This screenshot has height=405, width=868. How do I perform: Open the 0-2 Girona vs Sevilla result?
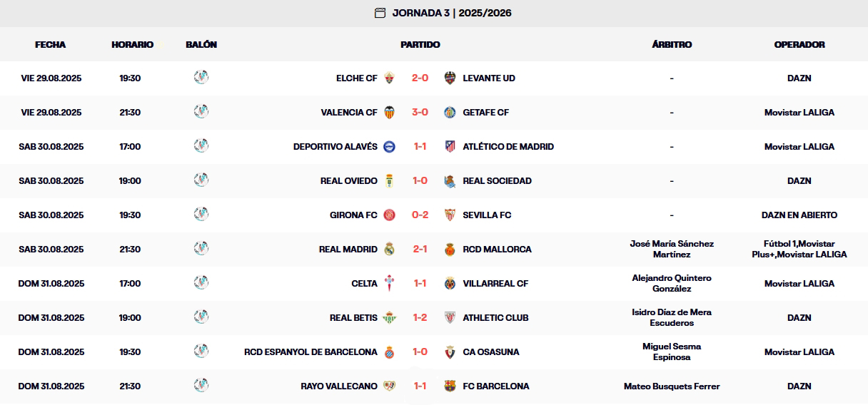pyautogui.click(x=420, y=215)
